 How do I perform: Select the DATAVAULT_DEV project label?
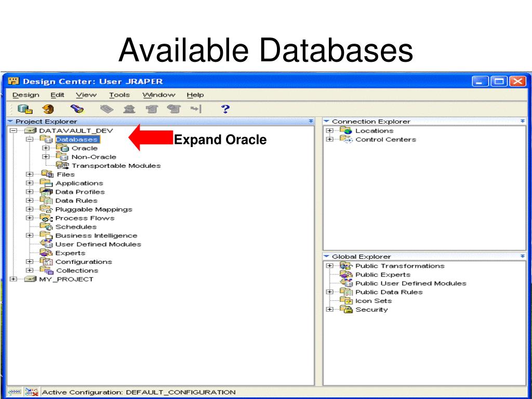click(76, 130)
